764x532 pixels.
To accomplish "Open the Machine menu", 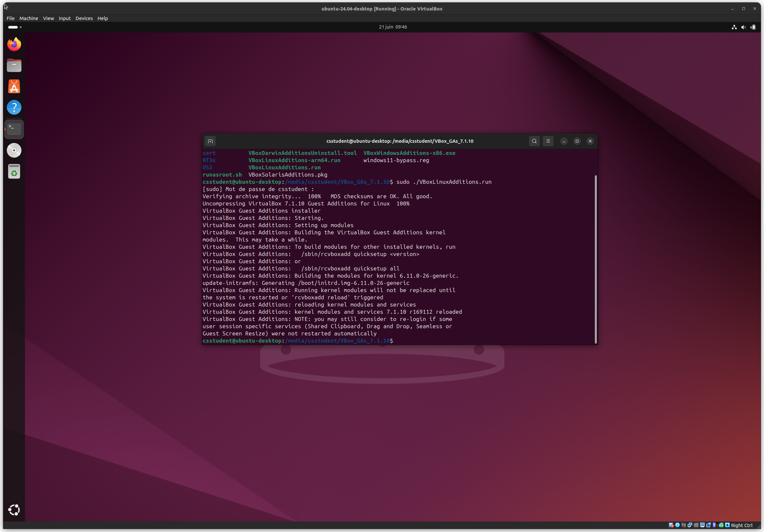I will tap(29, 18).
